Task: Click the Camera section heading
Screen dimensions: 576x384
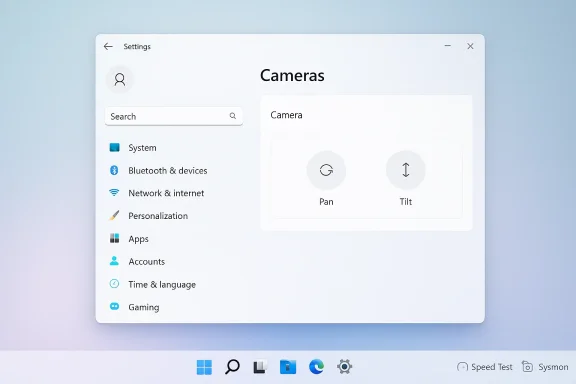Action: (287, 115)
